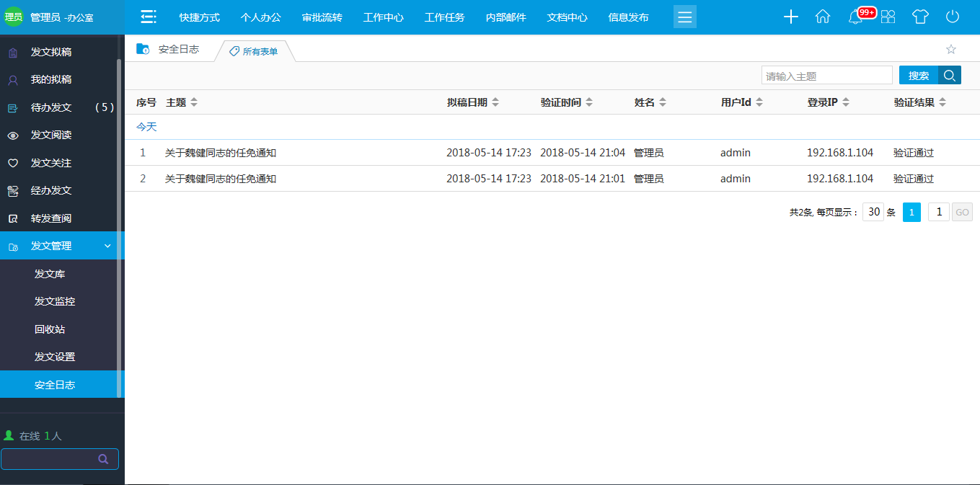980x485 pixels.
Task: Open the more menus hamburger button
Action: pos(684,17)
